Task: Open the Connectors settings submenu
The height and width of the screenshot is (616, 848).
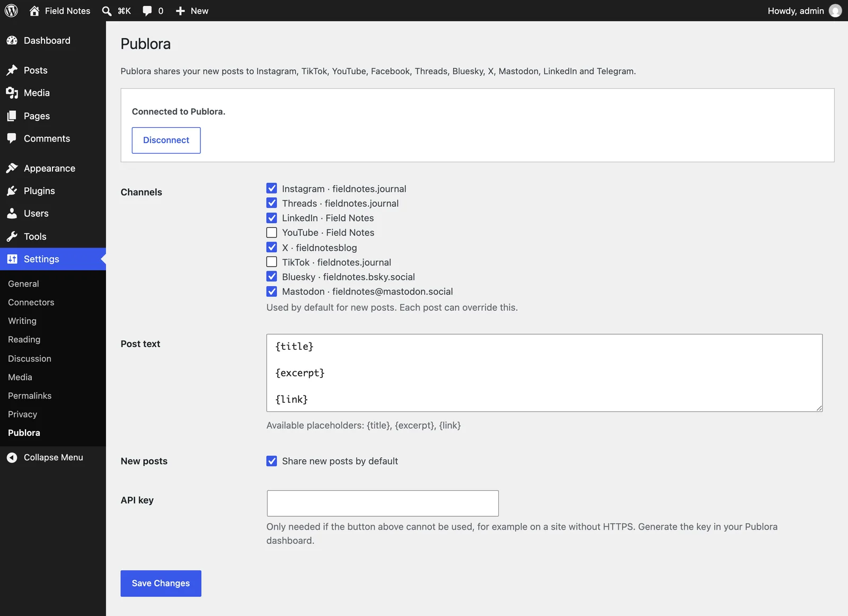Action: click(31, 302)
